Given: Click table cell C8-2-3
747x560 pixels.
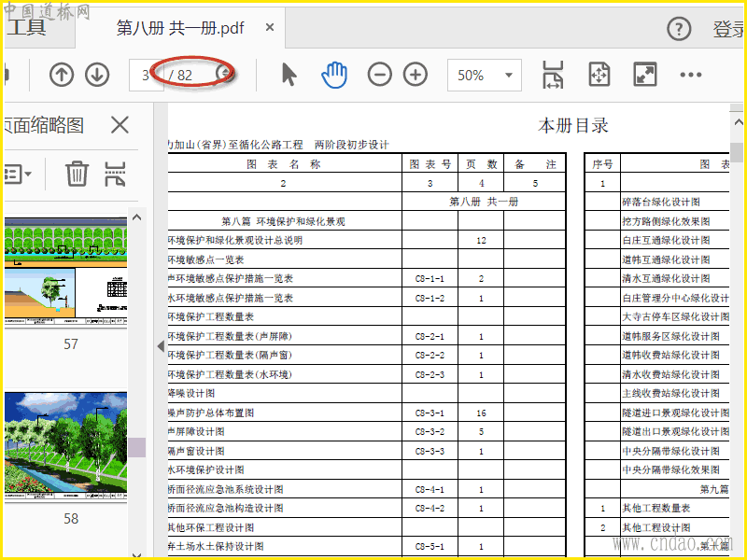Looking at the screenshot, I should [430, 375].
